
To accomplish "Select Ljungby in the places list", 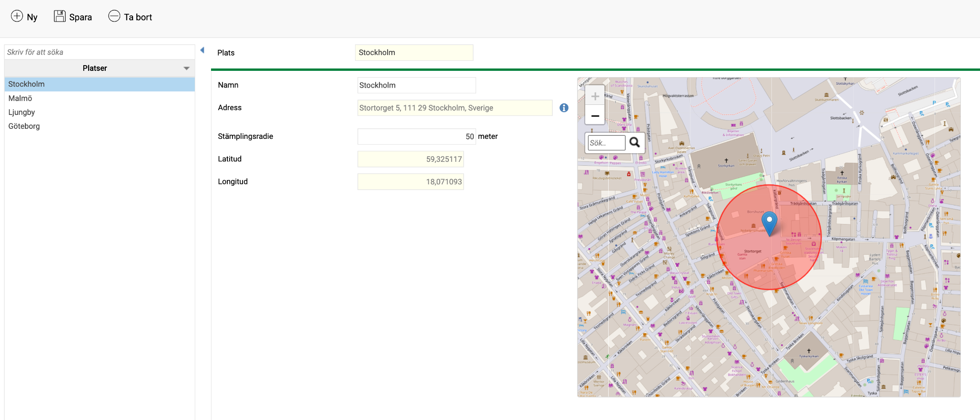I will pyautogui.click(x=100, y=112).
